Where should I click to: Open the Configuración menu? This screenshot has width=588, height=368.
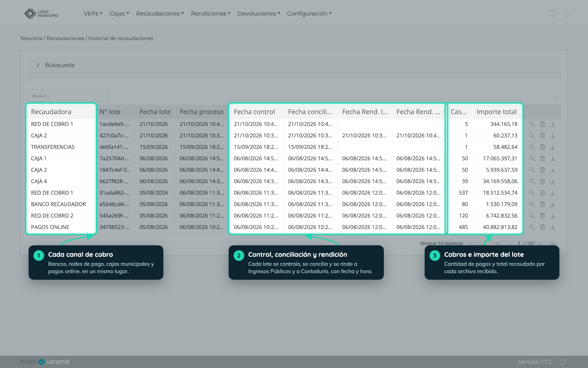(x=309, y=14)
